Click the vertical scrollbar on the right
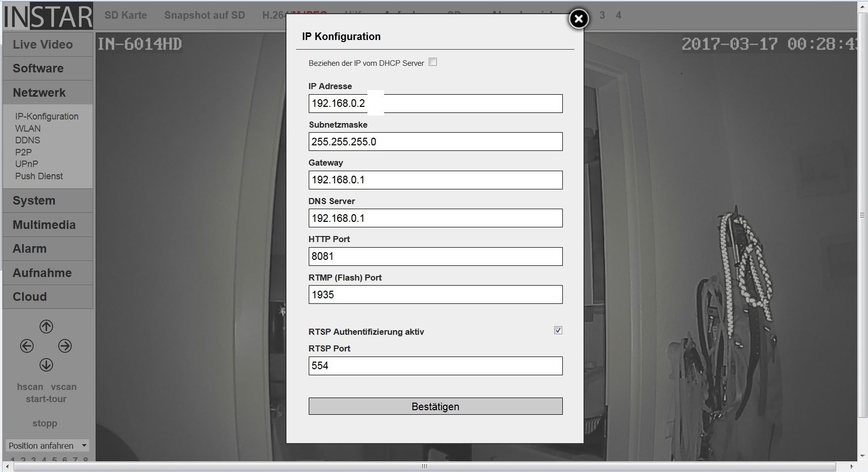 pos(862,215)
